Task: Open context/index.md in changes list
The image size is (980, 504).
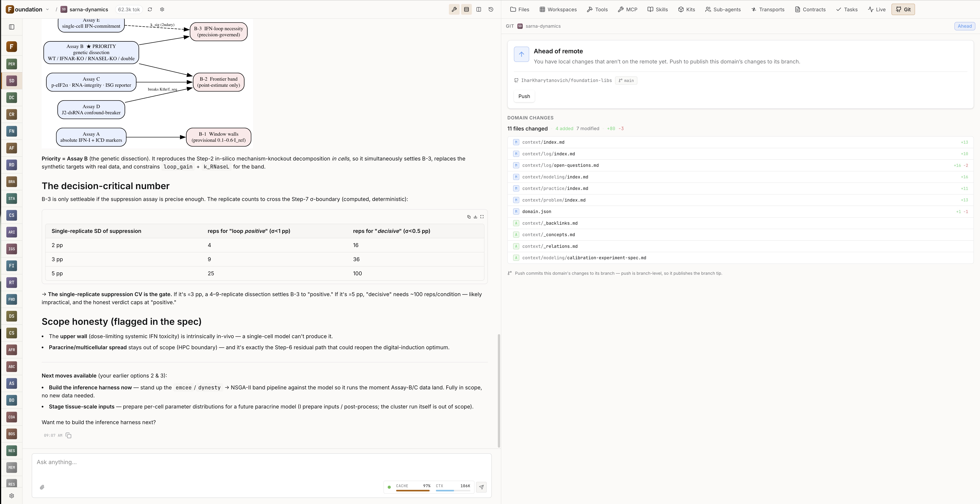Action: 740,142
